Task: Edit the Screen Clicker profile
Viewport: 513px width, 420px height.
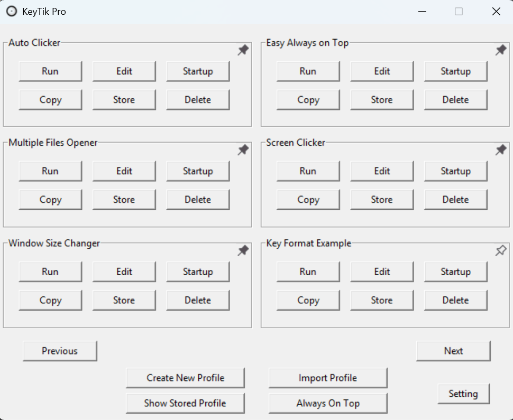Action: coord(382,171)
